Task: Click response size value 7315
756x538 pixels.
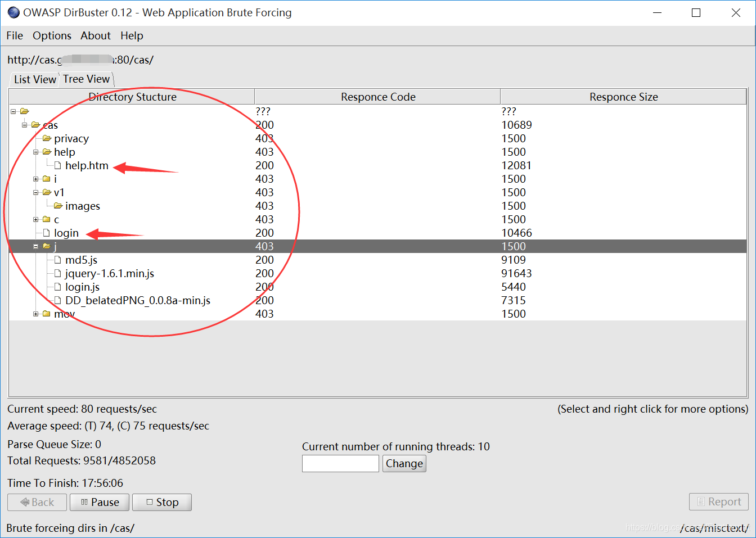Action: (514, 300)
